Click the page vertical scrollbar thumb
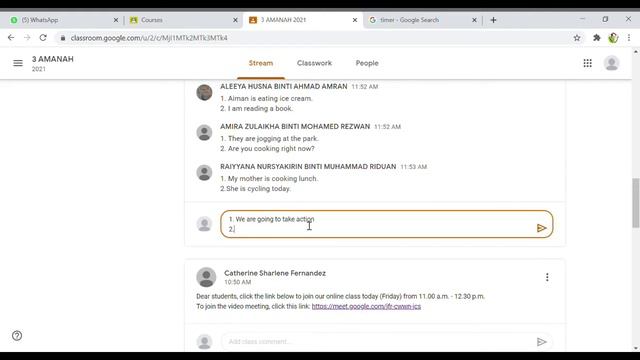This screenshot has height=360, width=640. (x=636, y=203)
